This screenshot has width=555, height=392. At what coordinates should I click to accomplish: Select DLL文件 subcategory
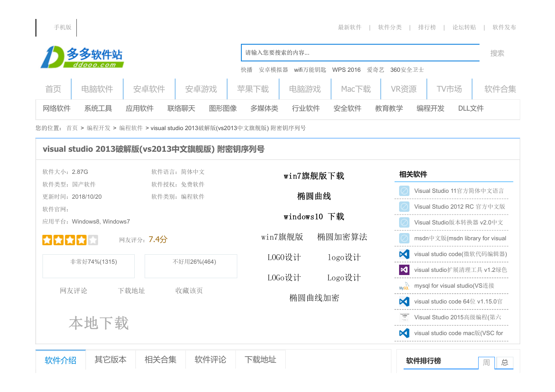point(471,108)
